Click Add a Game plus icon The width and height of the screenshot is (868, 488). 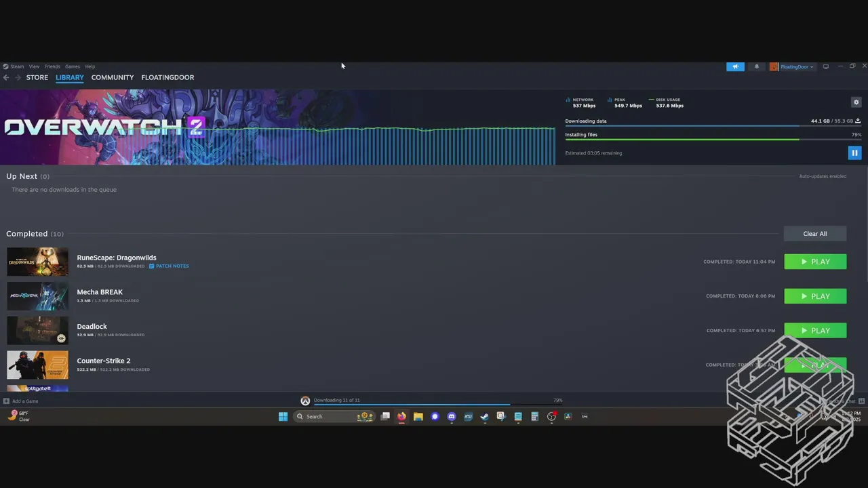[x=6, y=401]
